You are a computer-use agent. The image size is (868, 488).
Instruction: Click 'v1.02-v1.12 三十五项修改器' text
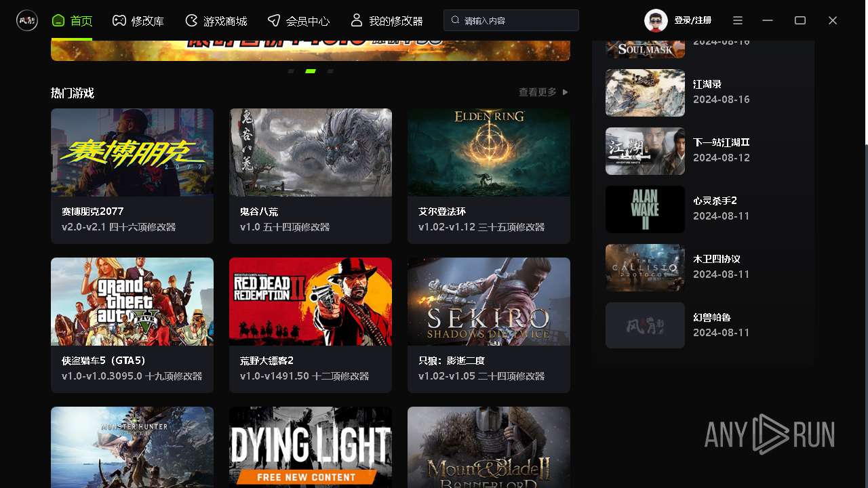pyautogui.click(x=481, y=227)
